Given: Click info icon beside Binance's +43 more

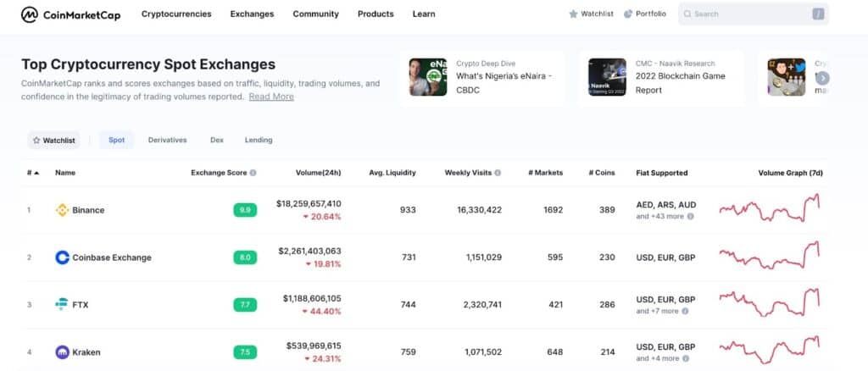Looking at the screenshot, I should (x=690, y=217).
